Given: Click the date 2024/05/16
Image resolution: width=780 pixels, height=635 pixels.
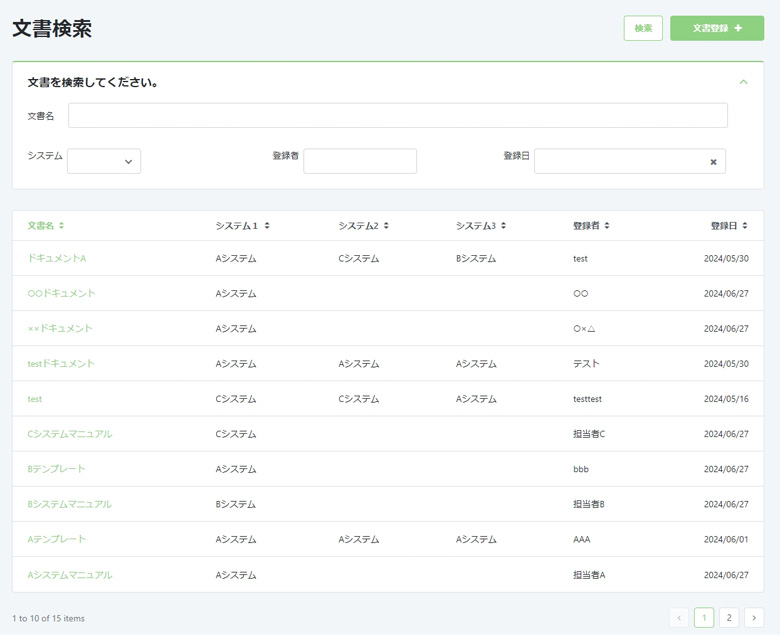Looking at the screenshot, I should (x=726, y=399).
